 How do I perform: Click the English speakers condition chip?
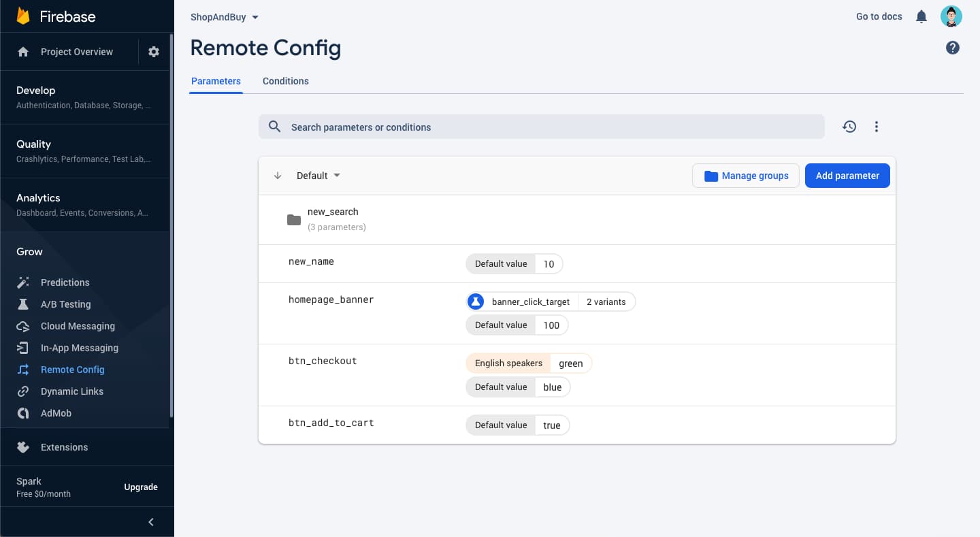508,363
